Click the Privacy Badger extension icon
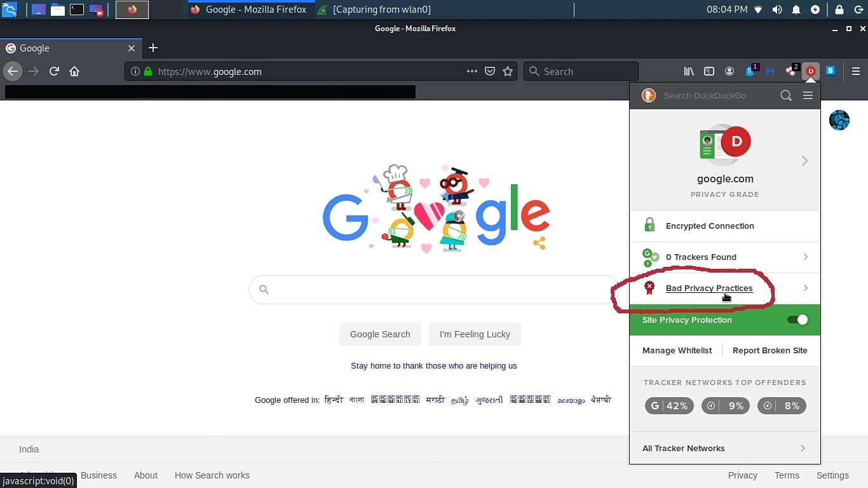Screen dimensions: 868x488 pyautogui.click(x=791, y=72)
